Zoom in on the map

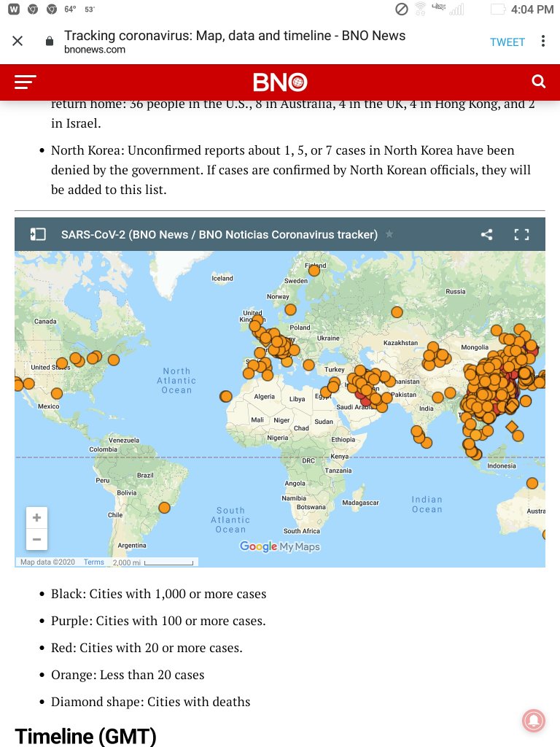coord(36,518)
